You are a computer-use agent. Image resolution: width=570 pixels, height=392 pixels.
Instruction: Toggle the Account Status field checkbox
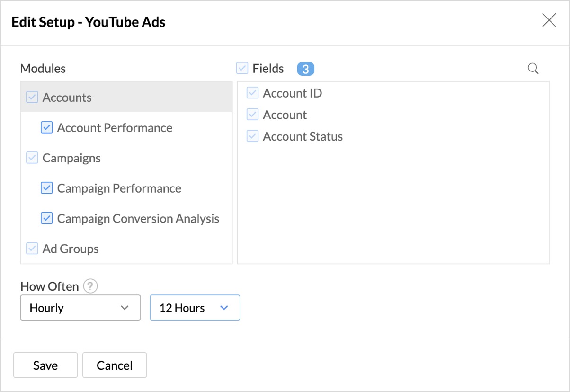(x=252, y=136)
